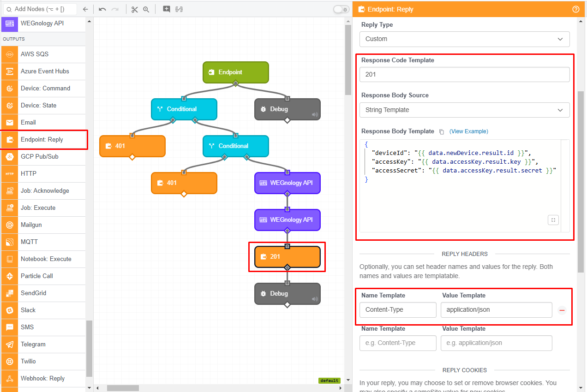This screenshot has width=587, height=392.
Task: Open help for Endpoint: Reply panel
Action: point(575,9)
